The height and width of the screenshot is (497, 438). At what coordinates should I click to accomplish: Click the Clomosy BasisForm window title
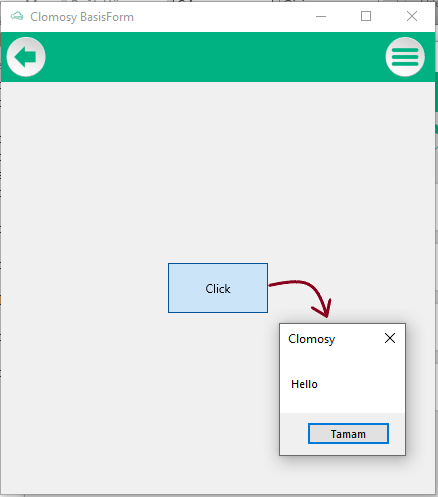[x=82, y=17]
